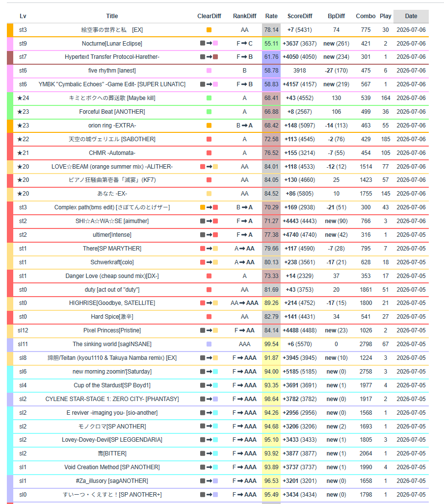Click the pink clear lamp of five rhythm [lanest]
Image resolution: width=444 pixels, height=504 pixels.
point(209,71)
